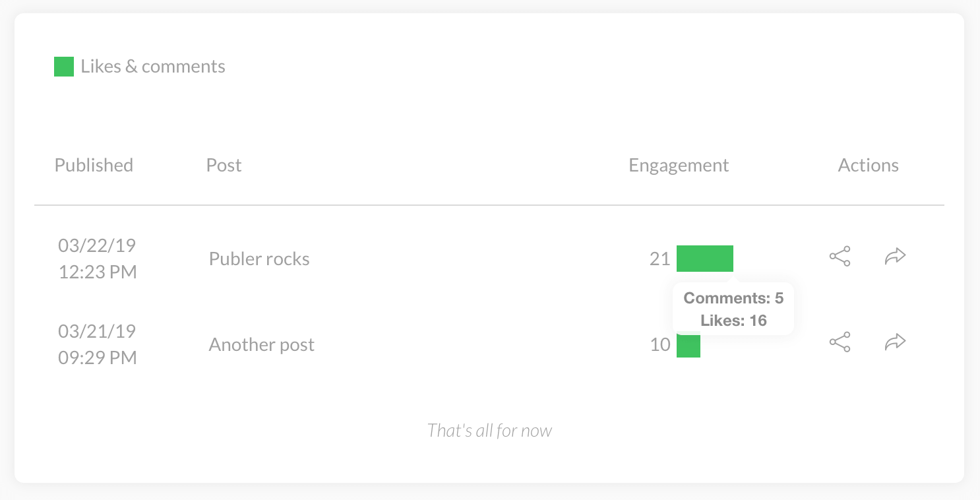Open the Another post title
This screenshot has height=500, width=980.
(261, 344)
